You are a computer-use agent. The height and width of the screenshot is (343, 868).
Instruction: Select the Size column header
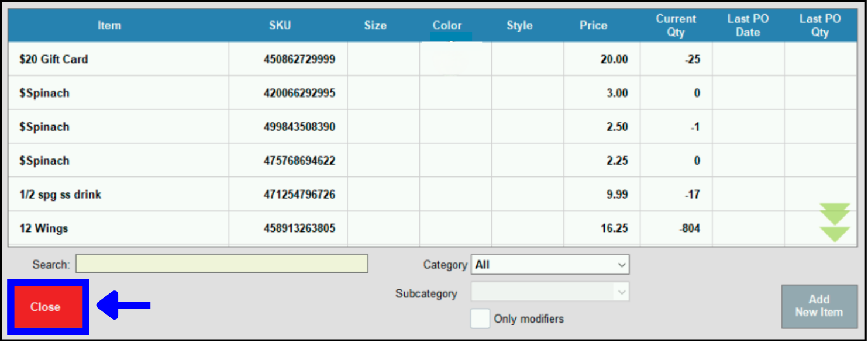coord(375,26)
